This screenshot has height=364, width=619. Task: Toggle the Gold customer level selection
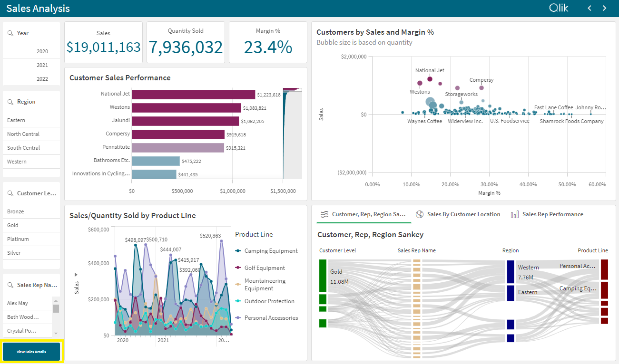click(31, 225)
